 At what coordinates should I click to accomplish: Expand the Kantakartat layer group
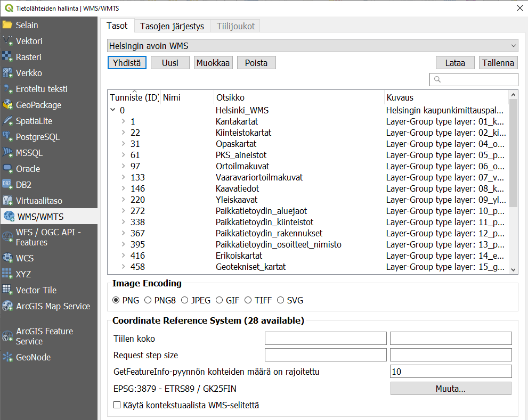[124, 121]
